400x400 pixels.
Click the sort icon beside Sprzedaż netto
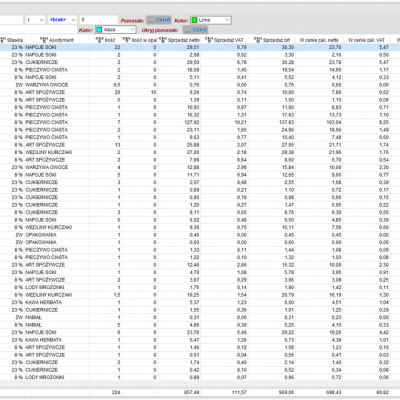[163, 40]
